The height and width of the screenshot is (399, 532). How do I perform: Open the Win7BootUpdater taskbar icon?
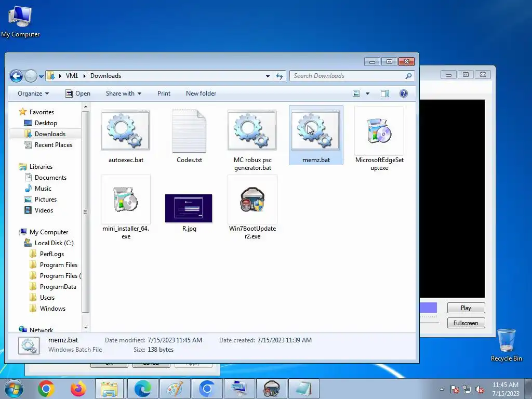click(x=271, y=389)
